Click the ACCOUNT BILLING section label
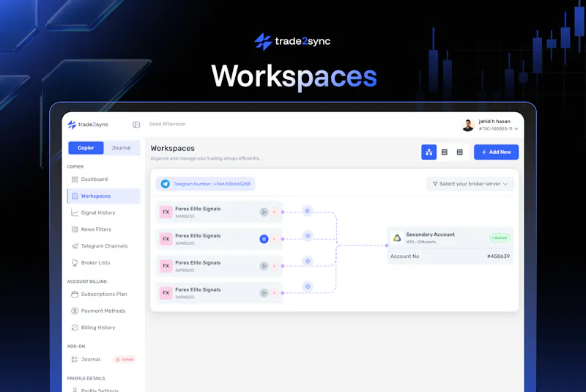Screen dimensions: 586x392 [x=86, y=281]
